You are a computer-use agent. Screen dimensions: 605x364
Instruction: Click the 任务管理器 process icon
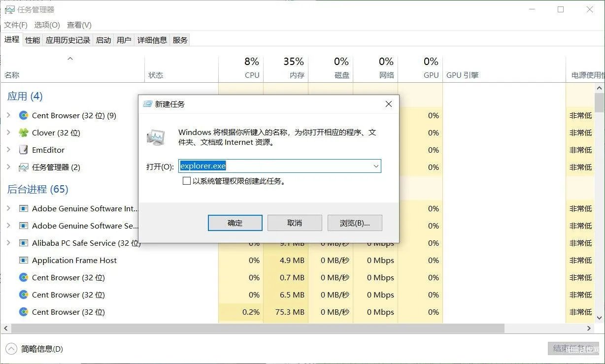coord(23,167)
